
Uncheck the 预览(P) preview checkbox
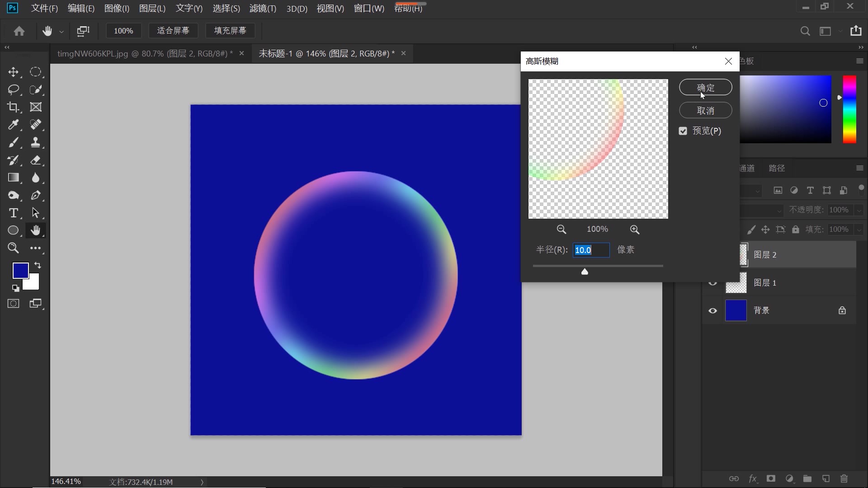pyautogui.click(x=683, y=131)
